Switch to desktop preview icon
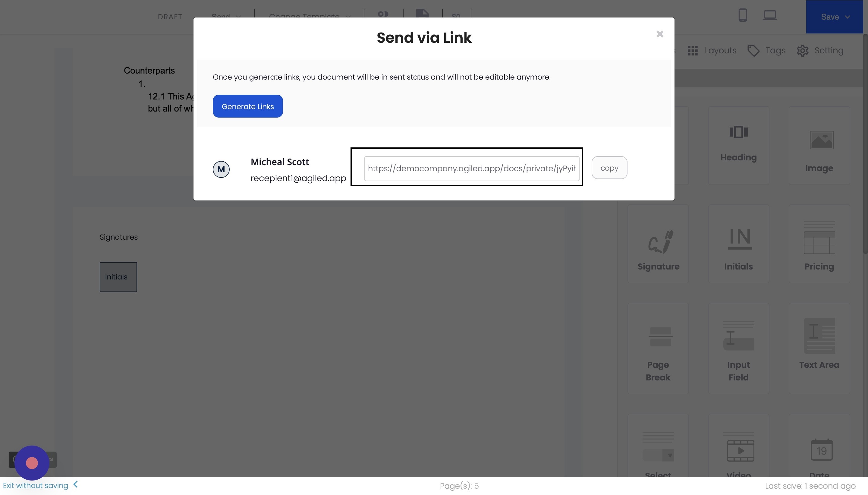The width and height of the screenshot is (868, 495). point(770,15)
